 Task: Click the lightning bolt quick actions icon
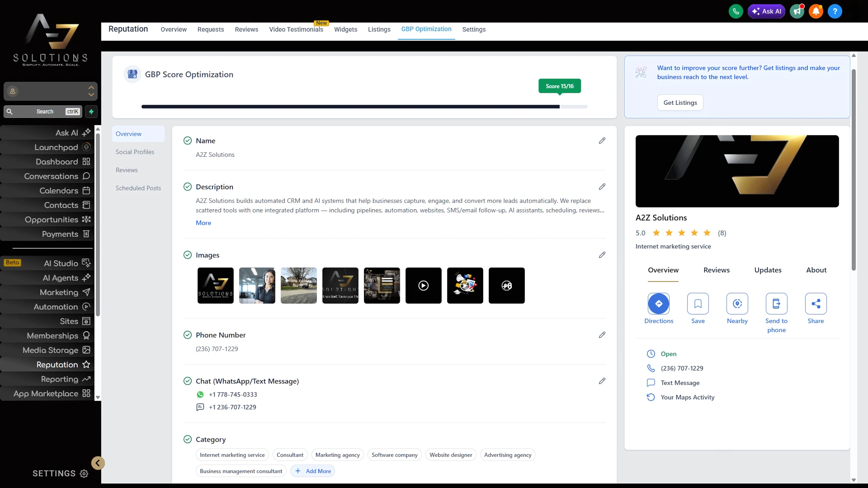(x=91, y=112)
